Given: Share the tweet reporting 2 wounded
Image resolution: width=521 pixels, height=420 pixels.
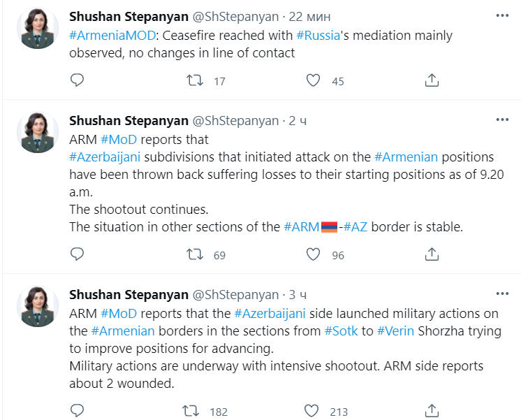Looking at the screenshot, I should 432,410.
